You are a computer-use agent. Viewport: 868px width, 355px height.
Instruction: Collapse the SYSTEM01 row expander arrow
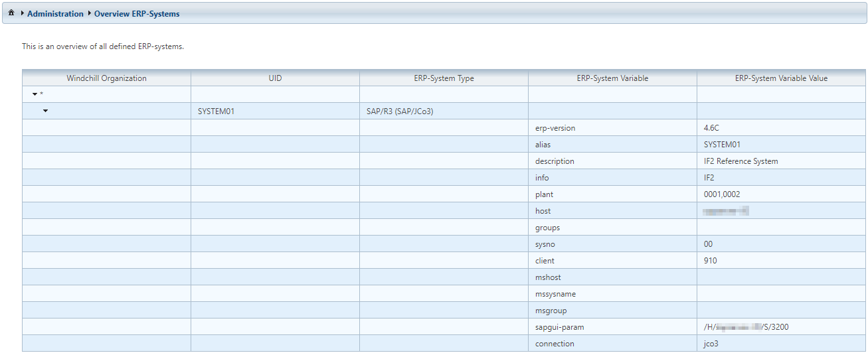pyautogui.click(x=45, y=111)
